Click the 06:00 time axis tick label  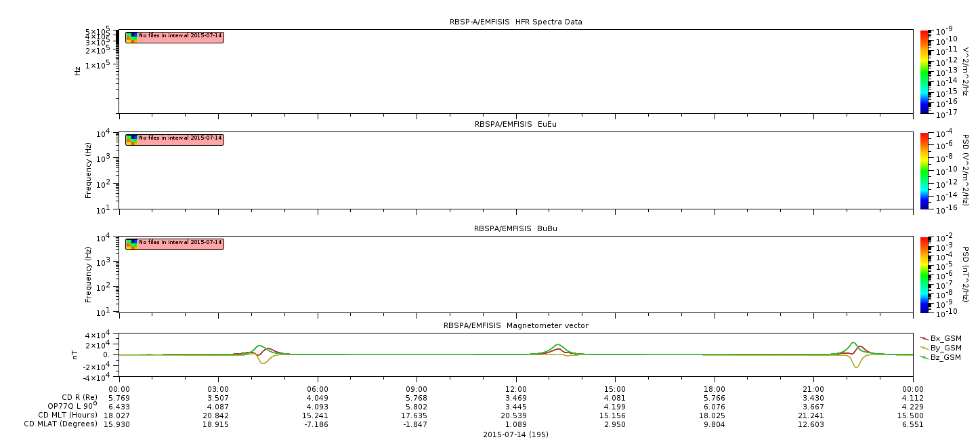pos(318,389)
